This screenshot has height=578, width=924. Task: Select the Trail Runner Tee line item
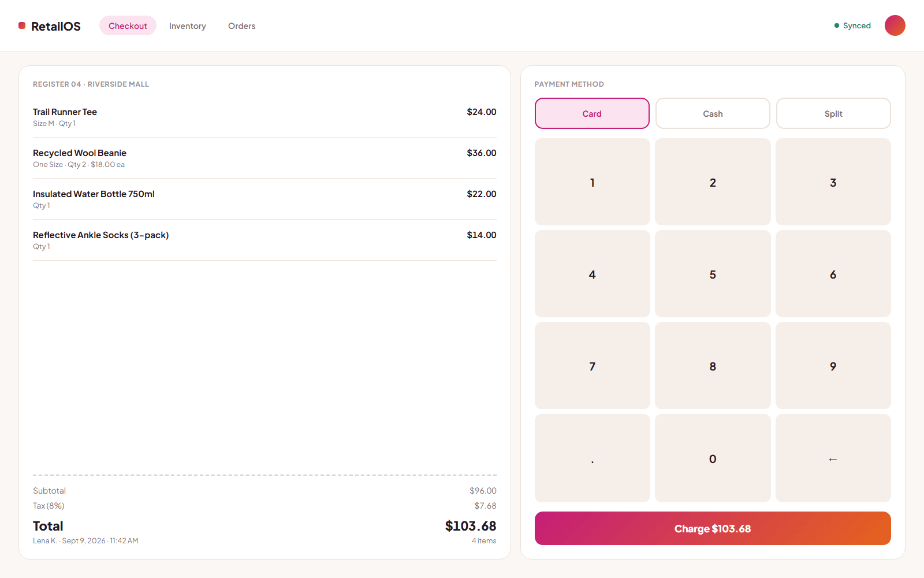click(264, 117)
